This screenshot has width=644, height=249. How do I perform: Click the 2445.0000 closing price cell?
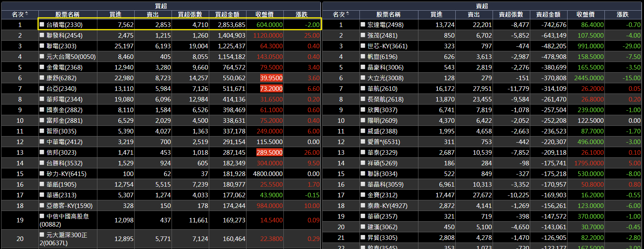[x=589, y=78]
